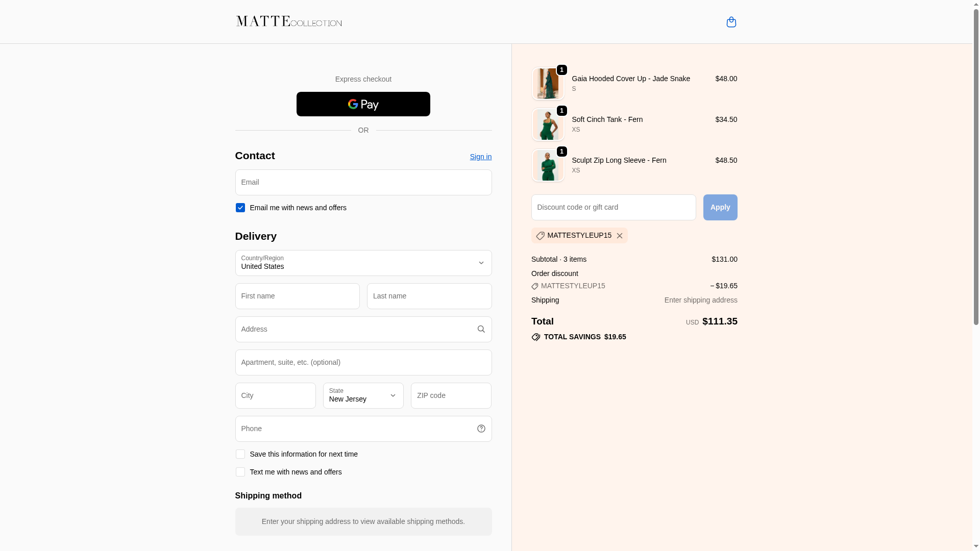Enable Save this information for next time
The width and height of the screenshot is (980, 551).
click(240, 454)
